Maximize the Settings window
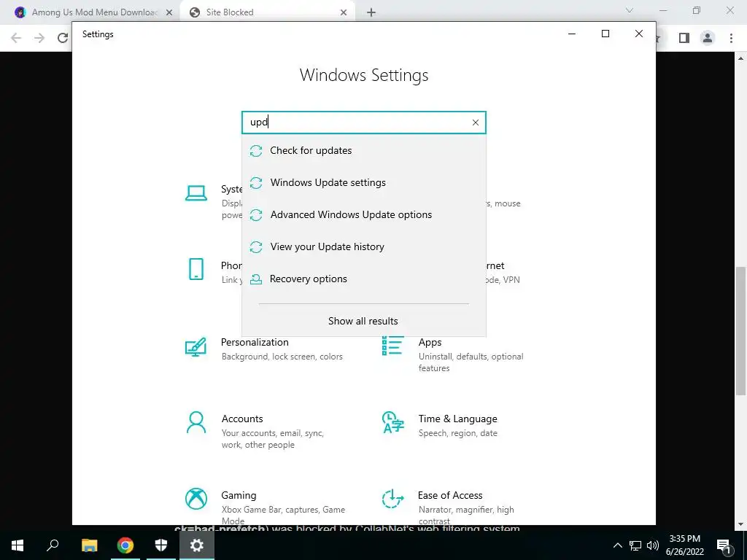This screenshot has width=747, height=560. (x=605, y=34)
